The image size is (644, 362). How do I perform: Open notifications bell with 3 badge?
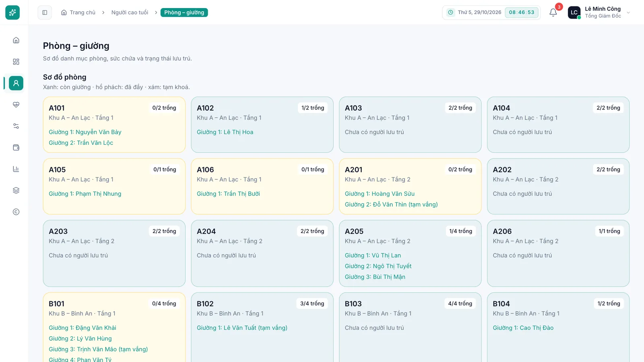(x=553, y=12)
